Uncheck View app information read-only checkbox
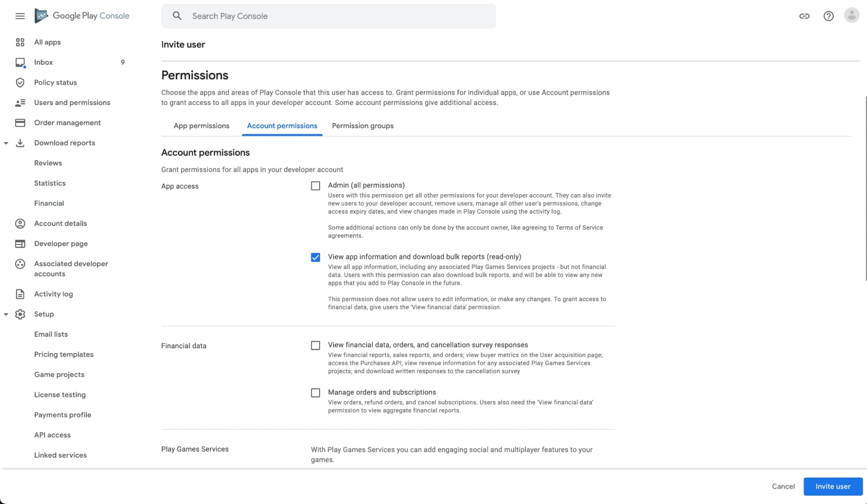867x504 pixels. tap(315, 257)
